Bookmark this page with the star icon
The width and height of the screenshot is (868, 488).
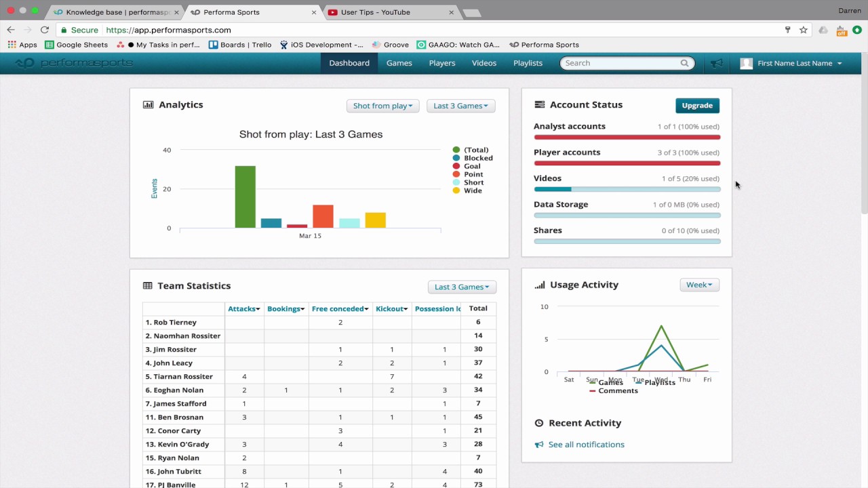(x=804, y=30)
